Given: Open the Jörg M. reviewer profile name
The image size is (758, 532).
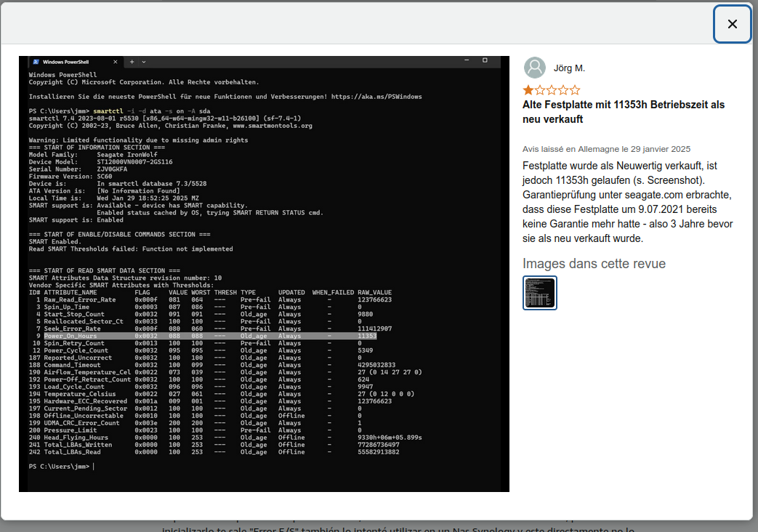Looking at the screenshot, I should (569, 68).
